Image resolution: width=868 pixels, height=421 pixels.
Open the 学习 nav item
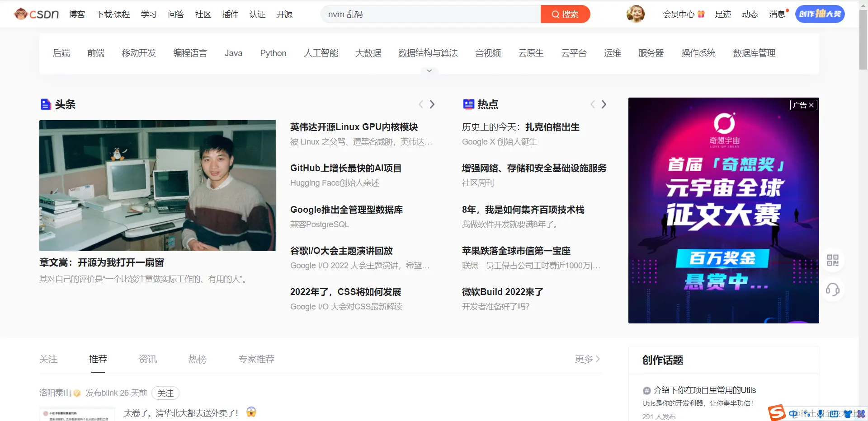tap(149, 14)
